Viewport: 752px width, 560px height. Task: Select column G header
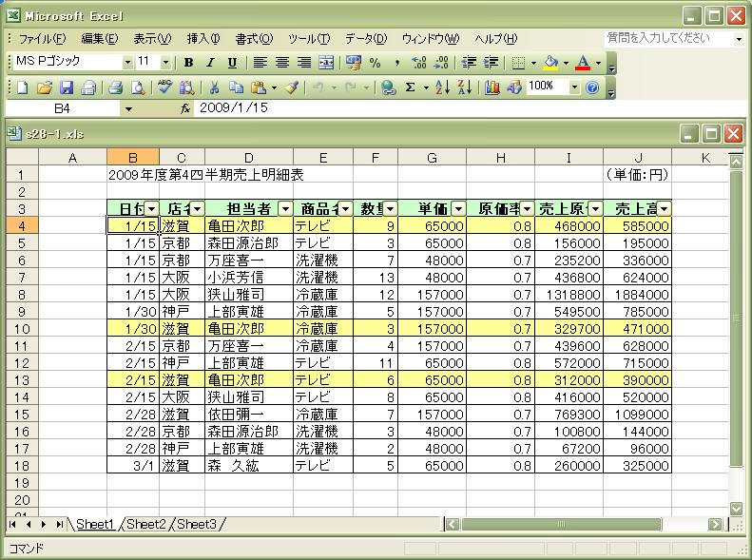(432, 157)
